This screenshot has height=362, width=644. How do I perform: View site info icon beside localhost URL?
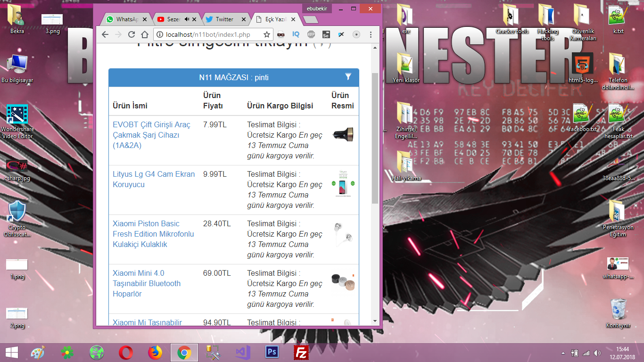159,34
